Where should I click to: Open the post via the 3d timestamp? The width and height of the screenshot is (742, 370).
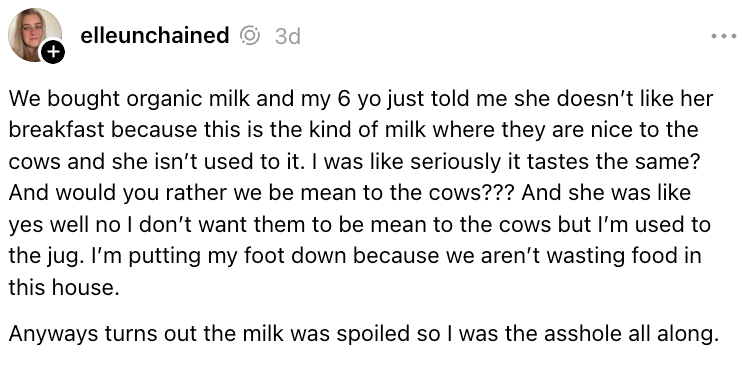[x=288, y=36]
